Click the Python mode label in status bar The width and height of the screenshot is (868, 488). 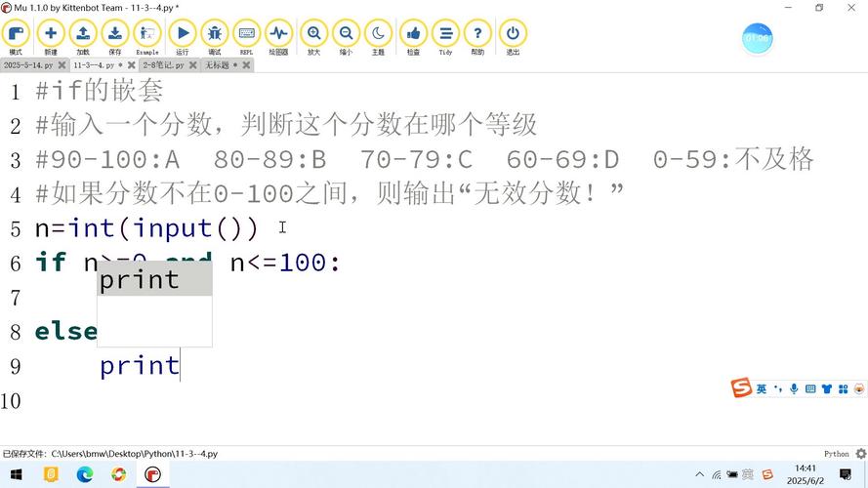836,454
